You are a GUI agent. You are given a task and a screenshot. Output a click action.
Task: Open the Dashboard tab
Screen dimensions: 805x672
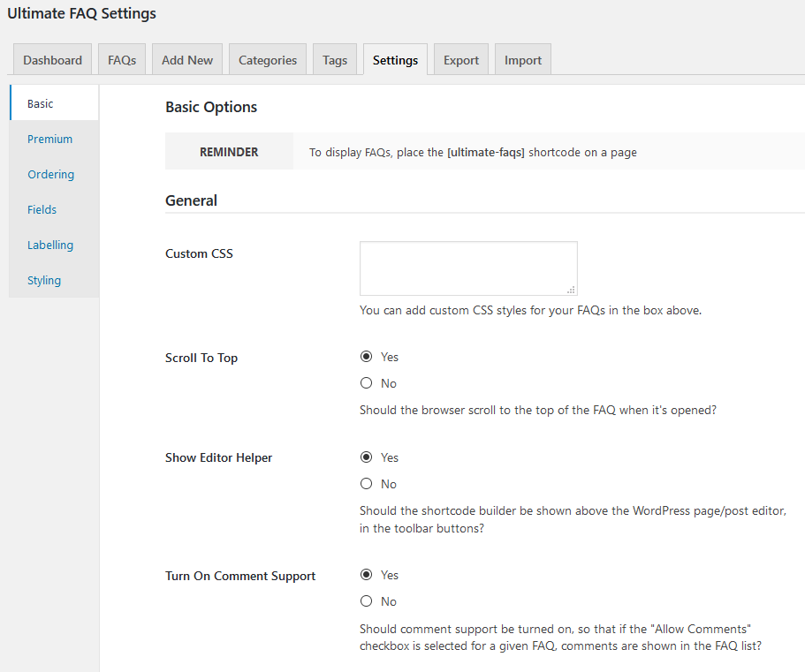(x=52, y=60)
